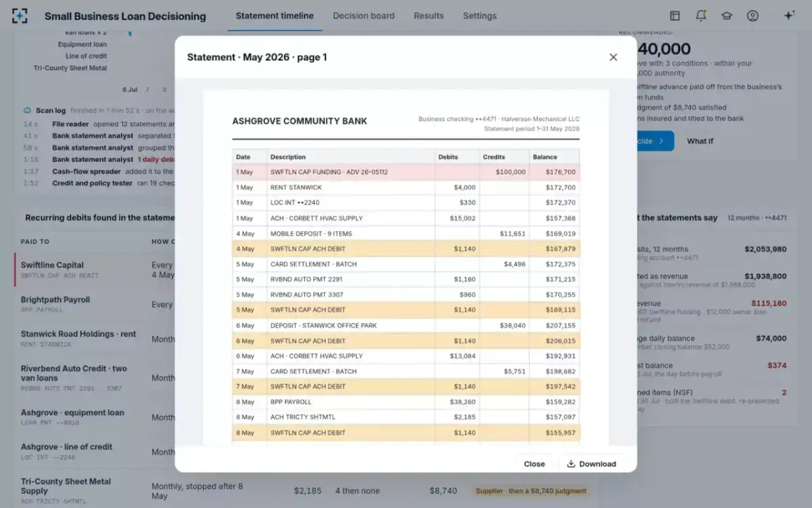Click the BPP PAYROLL transaction
Image resolution: width=812 pixels, height=508 pixels.
click(x=406, y=402)
